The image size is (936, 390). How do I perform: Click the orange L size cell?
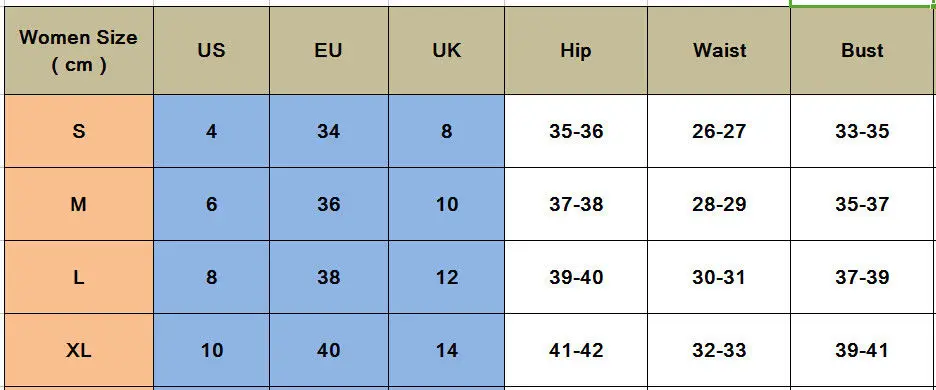[x=79, y=277]
